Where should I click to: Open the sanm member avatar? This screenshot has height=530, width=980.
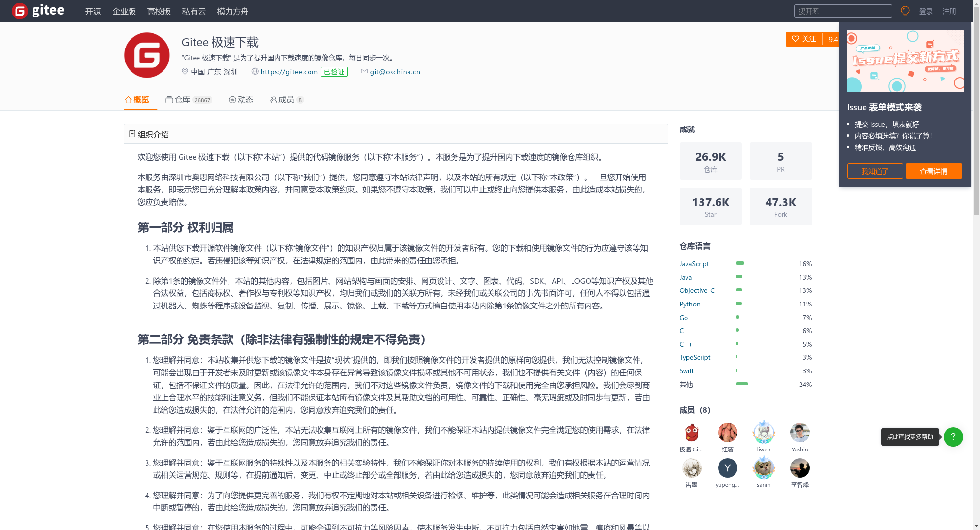(x=764, y=468)
